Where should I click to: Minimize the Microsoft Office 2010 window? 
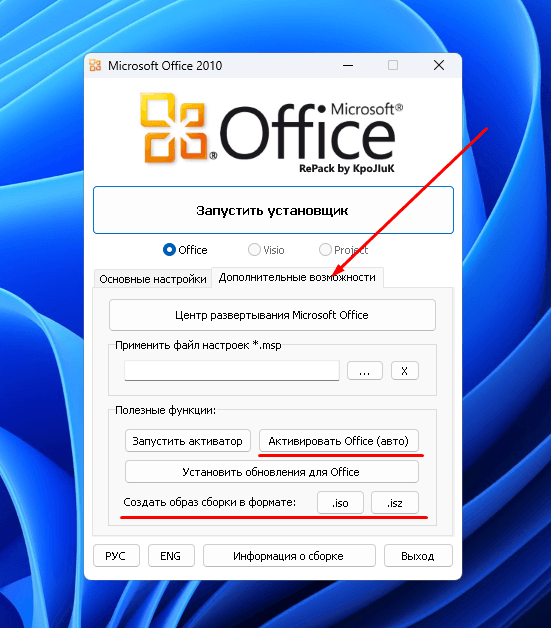(348, 65)
